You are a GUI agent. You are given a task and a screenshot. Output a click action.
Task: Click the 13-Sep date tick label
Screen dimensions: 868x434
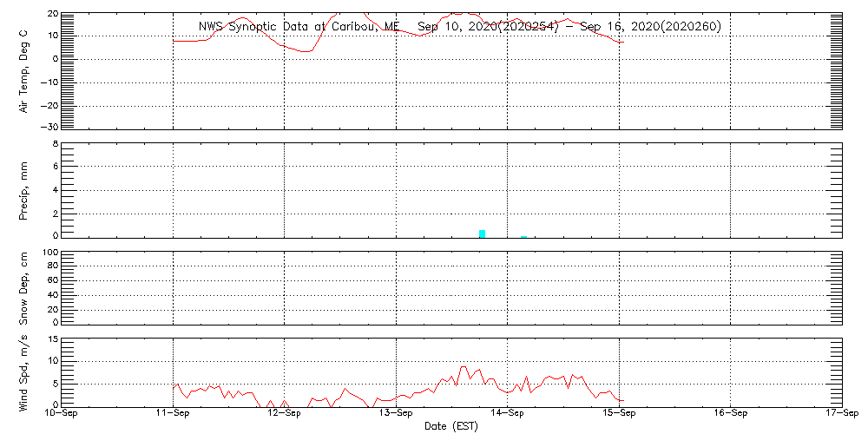397,414
